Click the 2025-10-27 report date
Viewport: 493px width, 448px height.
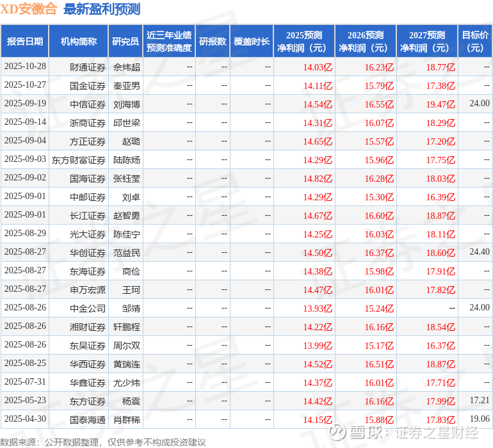(25, 84)
